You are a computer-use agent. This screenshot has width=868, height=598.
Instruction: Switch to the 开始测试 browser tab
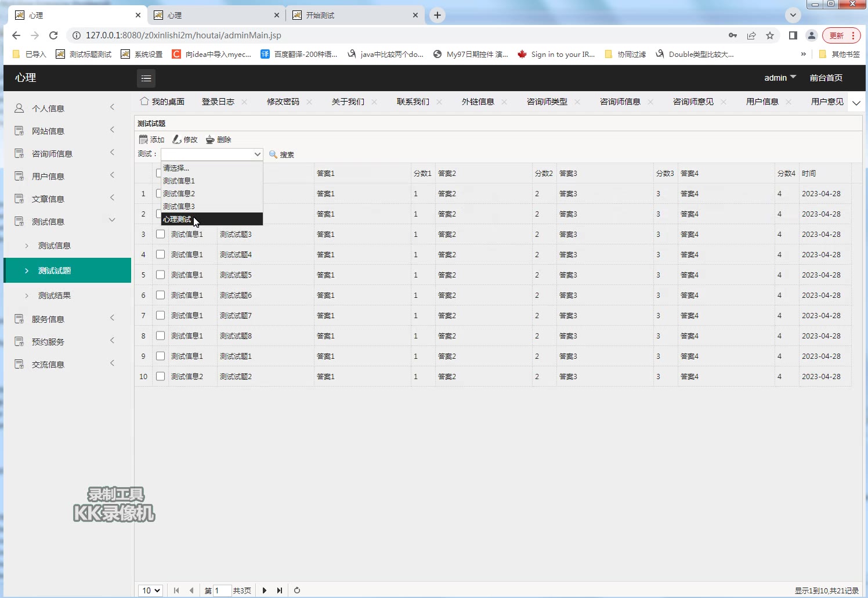click(x=355, y=15)
